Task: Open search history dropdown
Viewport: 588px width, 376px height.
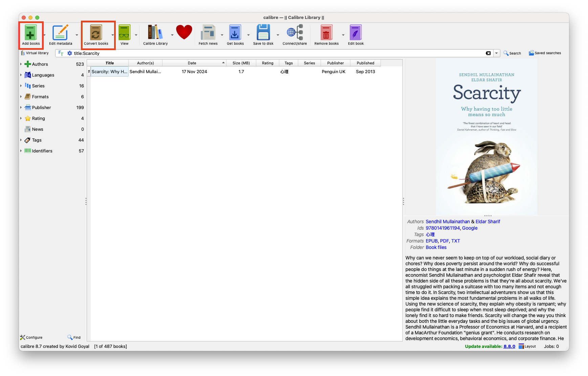Action: (x=497, y=53)
